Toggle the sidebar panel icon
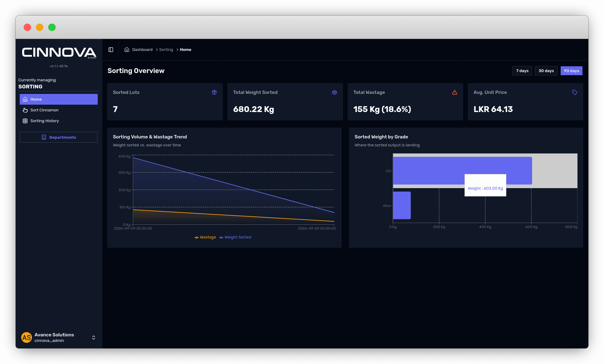Image resolution: width=604 pixels, height=364 pixels. [x=111, y=50]
